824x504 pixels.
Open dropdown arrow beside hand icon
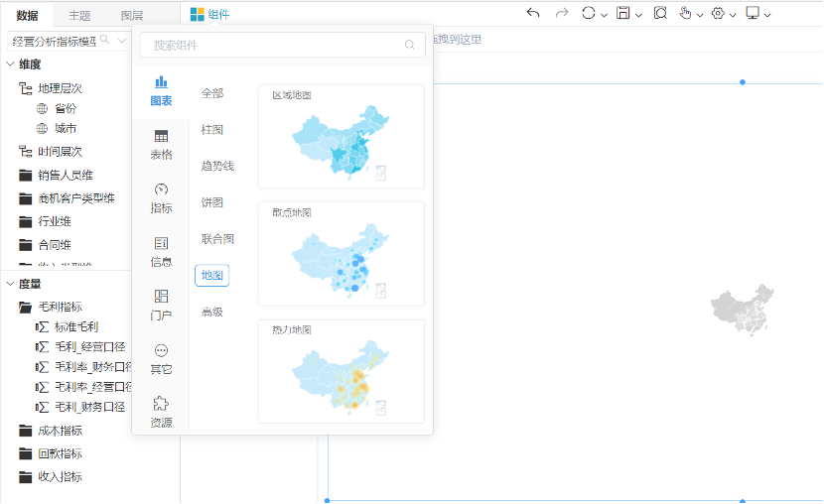point(700,15)
